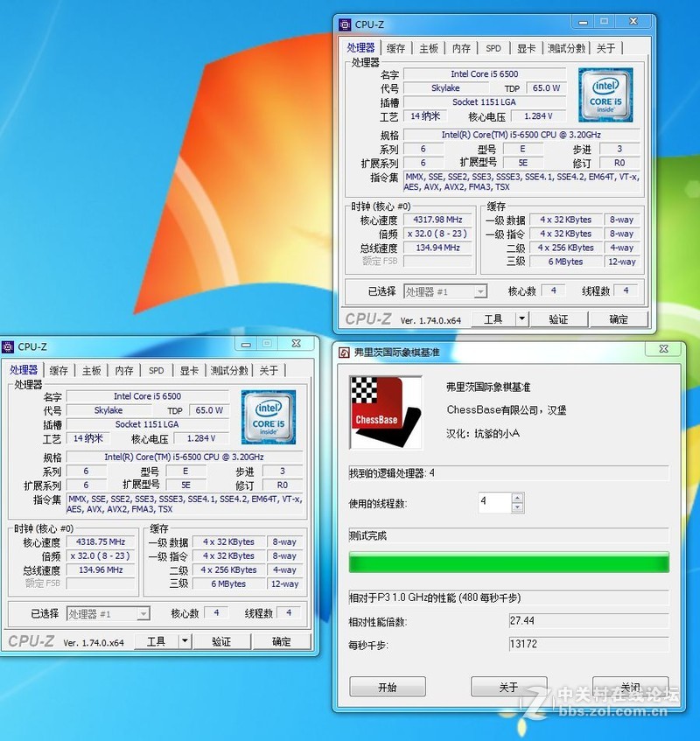The width and height of the screenshot is (700, 741).
Task: Click 每秒千步 value 13172
Action: click(x=589, y=644)
